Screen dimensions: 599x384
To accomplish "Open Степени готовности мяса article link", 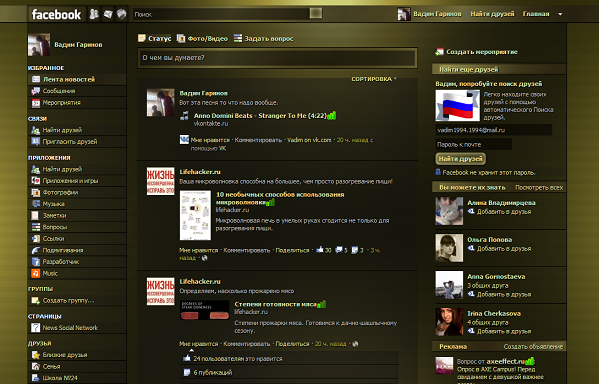I will [x=275, y=304].
